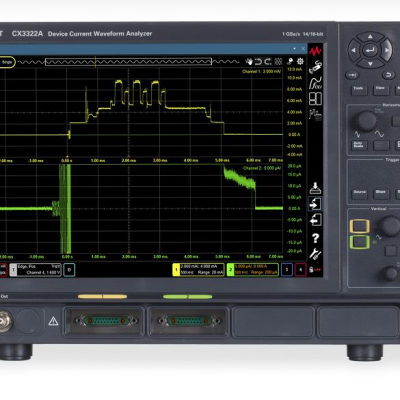The image size is (400, 400).
Task: Open the probe setup icon in sidebar
Action: pos(315,67)
